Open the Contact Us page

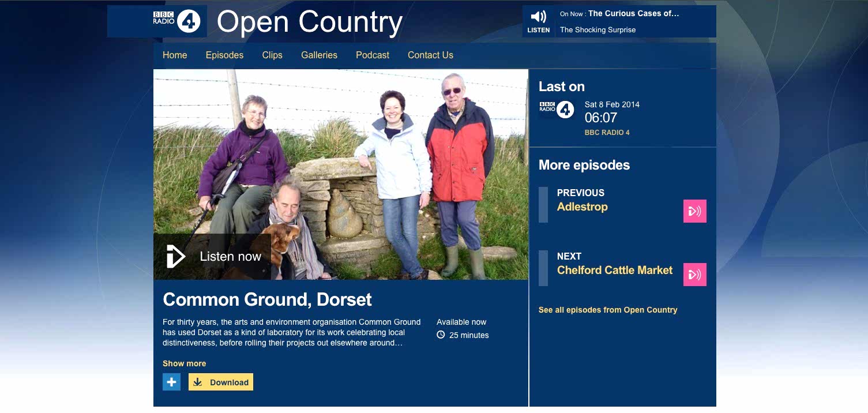click(430, 55)
